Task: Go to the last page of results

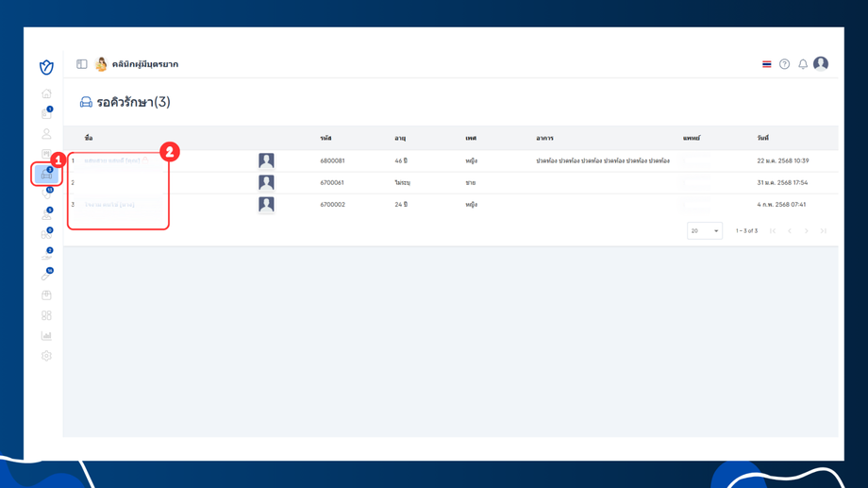Action: pos(823,231)
